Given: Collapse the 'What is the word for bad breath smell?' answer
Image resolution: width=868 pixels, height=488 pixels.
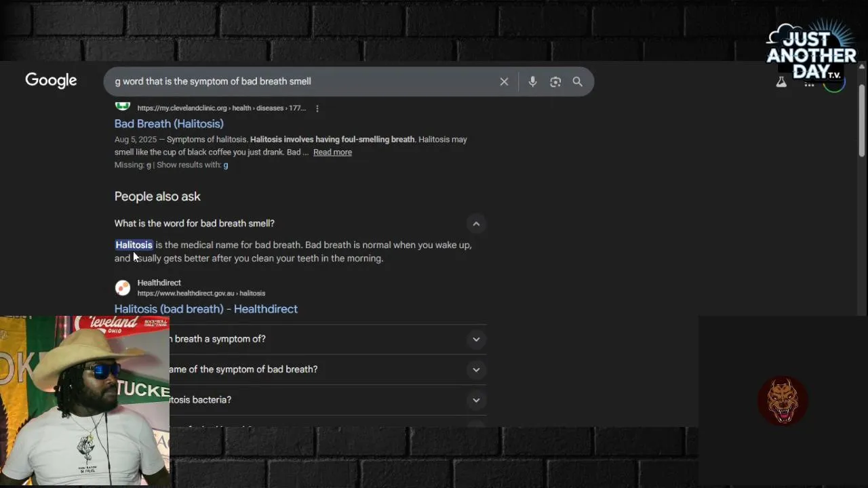Looking at the screenshot, I should [x=476, y=224].
